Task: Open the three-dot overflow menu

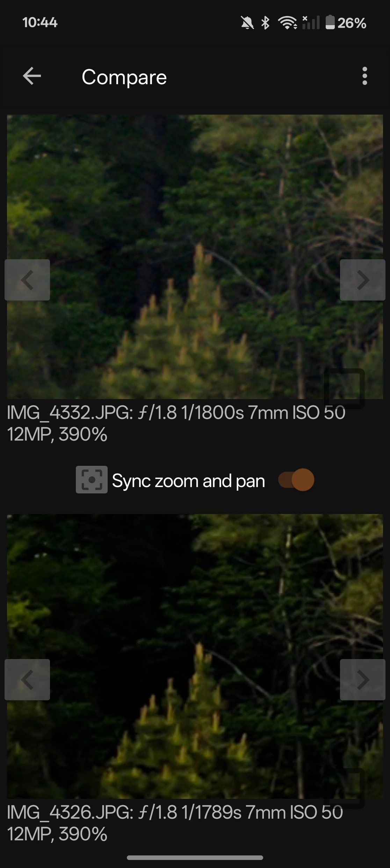Action: pos(365,76)
